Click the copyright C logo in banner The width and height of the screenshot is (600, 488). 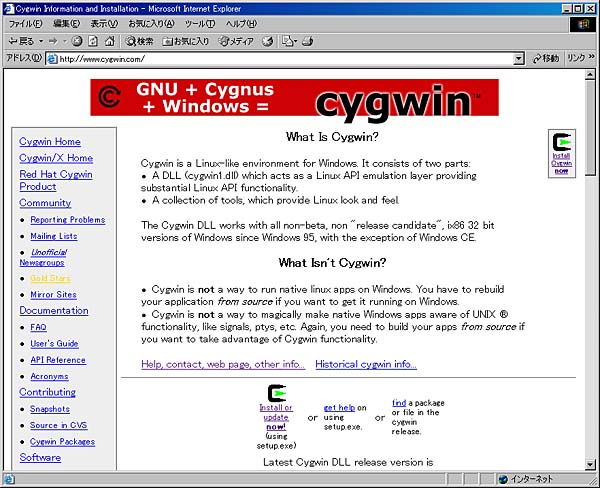[x=109, y=96]
